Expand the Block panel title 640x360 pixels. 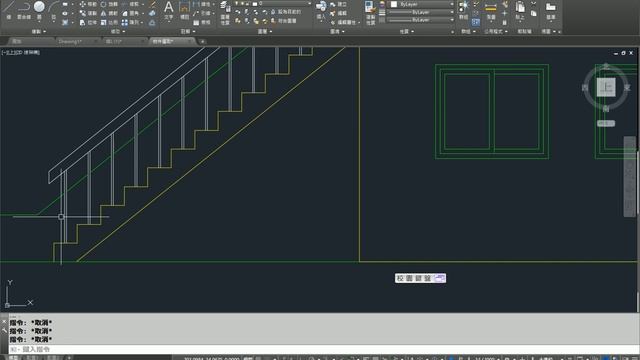[337, 31]
